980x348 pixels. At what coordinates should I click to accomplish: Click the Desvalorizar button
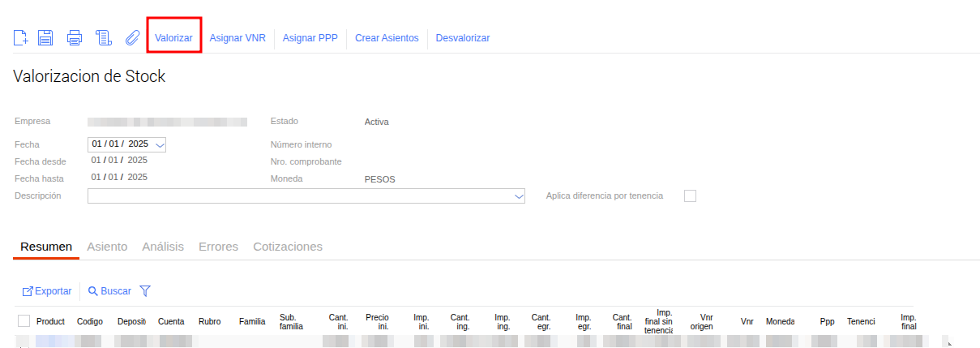[x=462, y=38]
